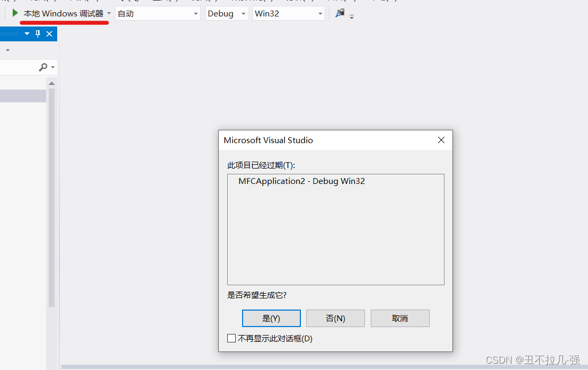This screenshot has height=370, width=588.
Task: Open side panel window position menu arrow
Action: pyautogui.click(x=27, y=34)
